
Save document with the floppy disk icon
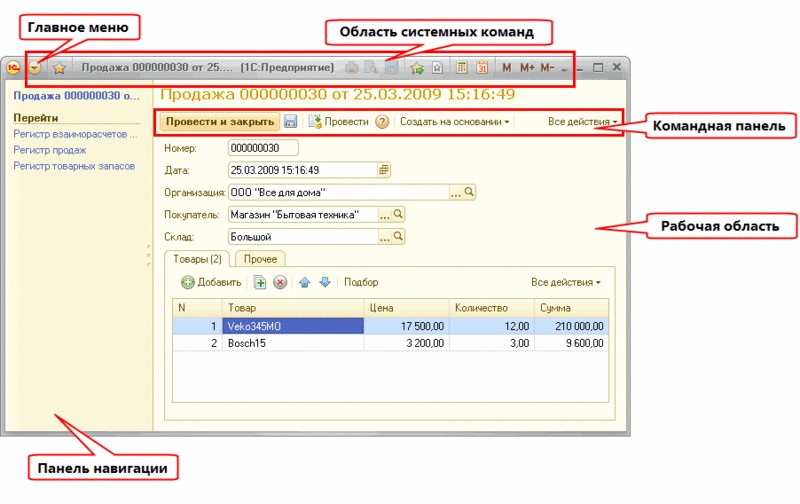click(x=290, y=121)
